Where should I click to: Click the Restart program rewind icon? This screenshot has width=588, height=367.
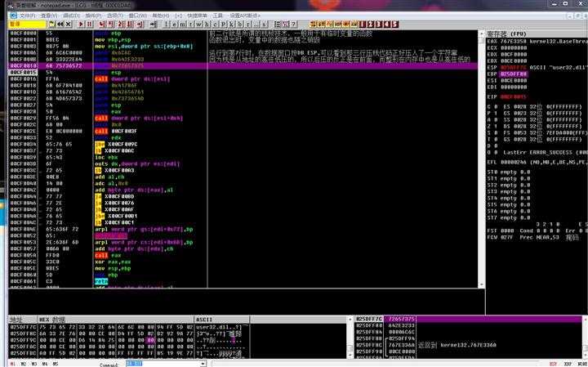click(x=60, y=24)
